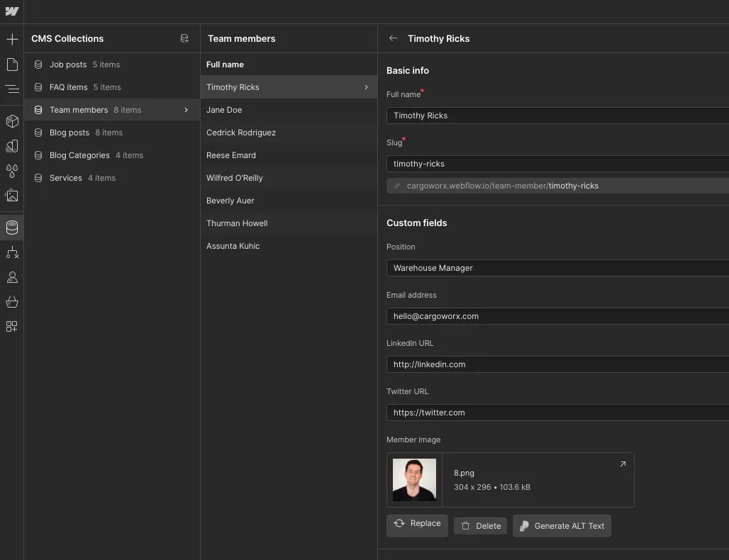Click the Generate ALT Text button
The image size is (729, 560).
coord(562,526)
